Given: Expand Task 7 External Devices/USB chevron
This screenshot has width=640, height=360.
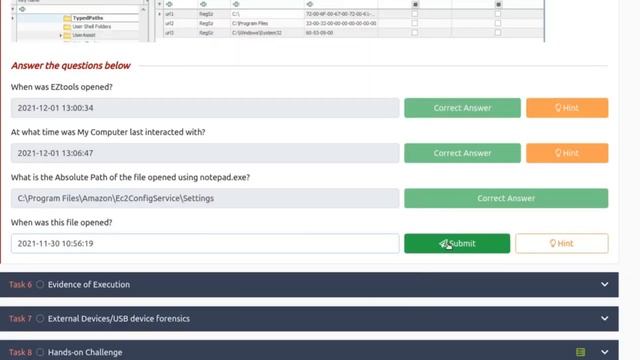Looking at the screenshot, I should [604, 318].
